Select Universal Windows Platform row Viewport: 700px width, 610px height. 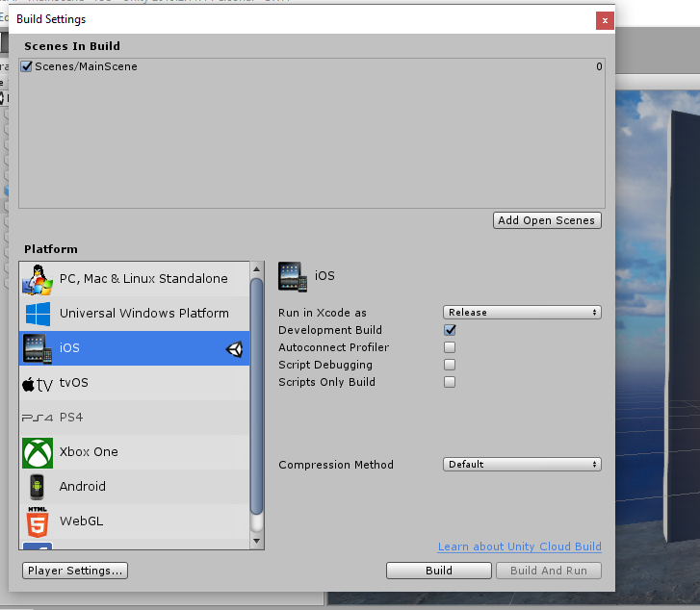point(135,314)
